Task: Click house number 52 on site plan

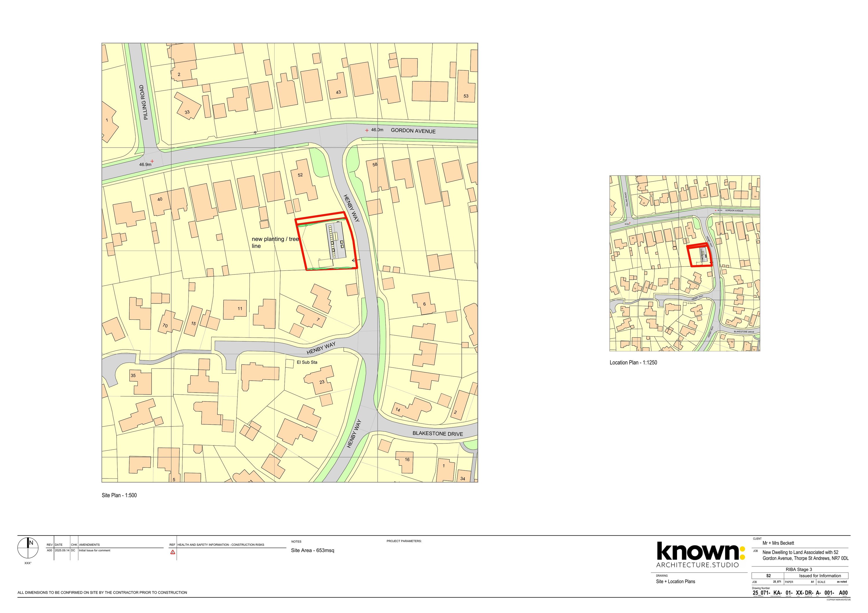Action: [x=300, y=175]
